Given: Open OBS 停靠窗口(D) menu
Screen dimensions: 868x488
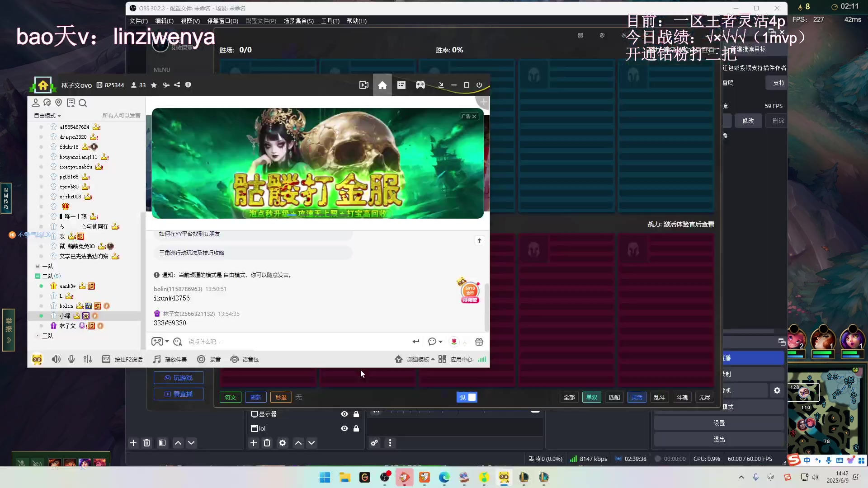Looking at the screenshot, I should [222, 21].
